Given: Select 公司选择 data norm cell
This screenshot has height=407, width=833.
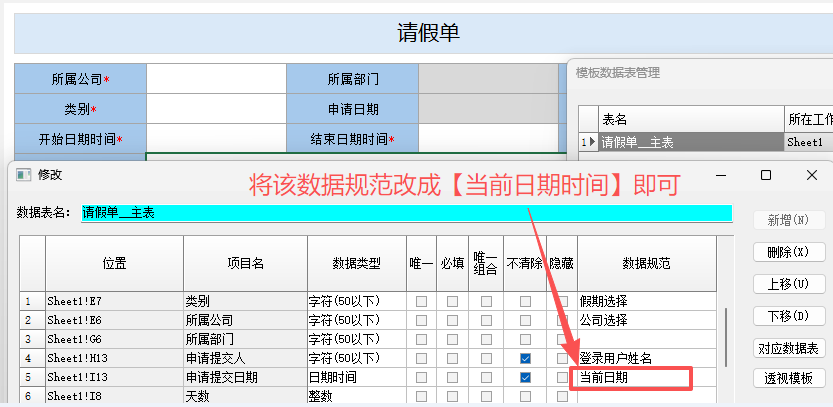Looking at the screenshot, I should point(647,320).
